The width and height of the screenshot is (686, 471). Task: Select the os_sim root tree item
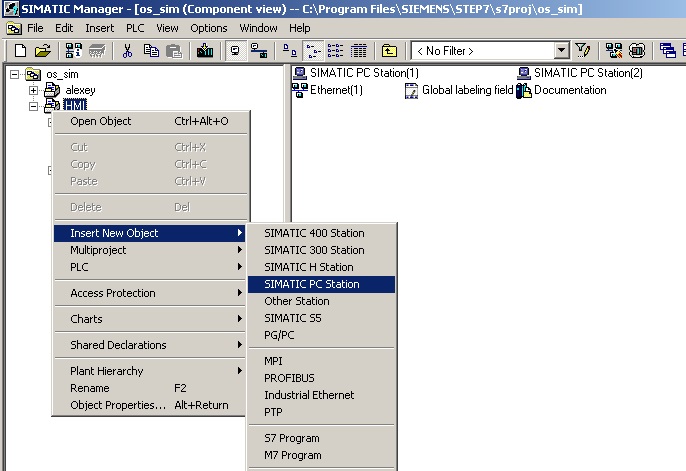point(62,74)
